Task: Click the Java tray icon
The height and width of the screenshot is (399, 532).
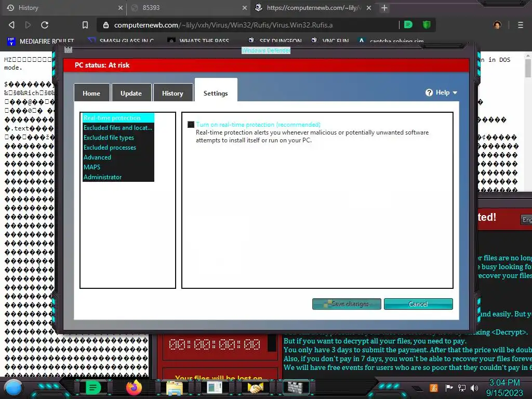Action: (434, 388)
